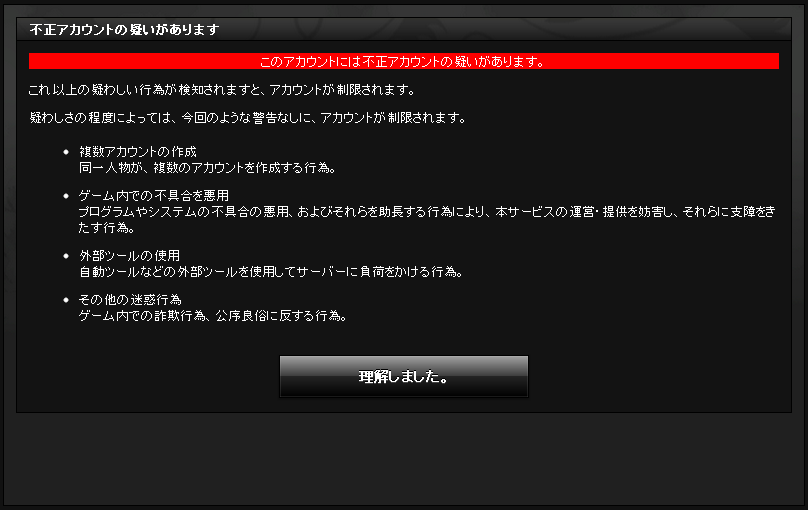Click the たす行為。 continuation line
This screenshot has width=808, height=510.
106,228
